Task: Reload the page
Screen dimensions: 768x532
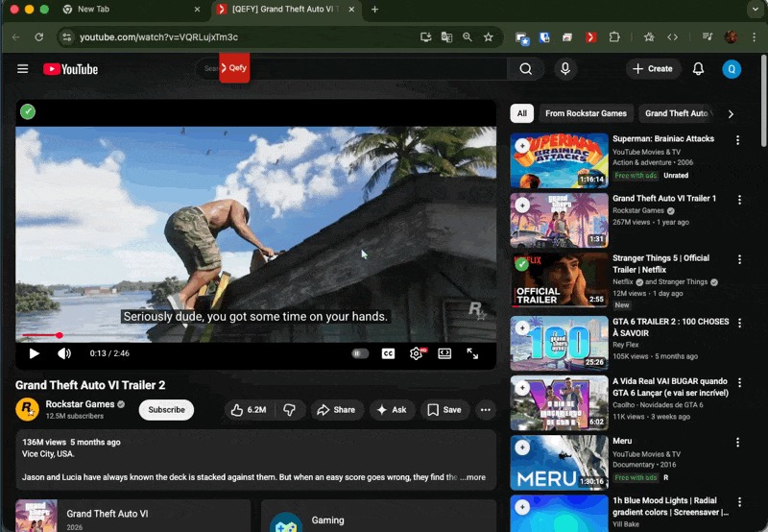Action: click(39, 37)
